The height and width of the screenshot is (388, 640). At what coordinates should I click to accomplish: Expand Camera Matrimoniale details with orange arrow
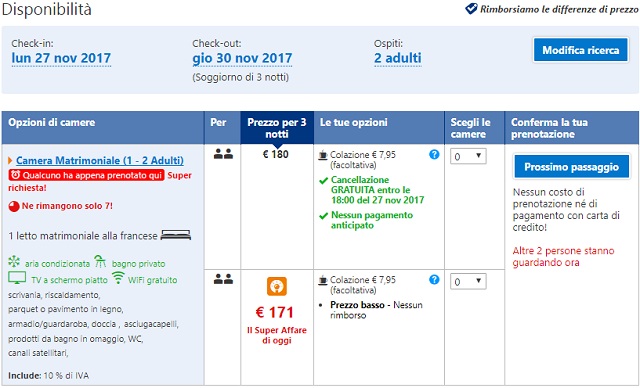[11, 161]
